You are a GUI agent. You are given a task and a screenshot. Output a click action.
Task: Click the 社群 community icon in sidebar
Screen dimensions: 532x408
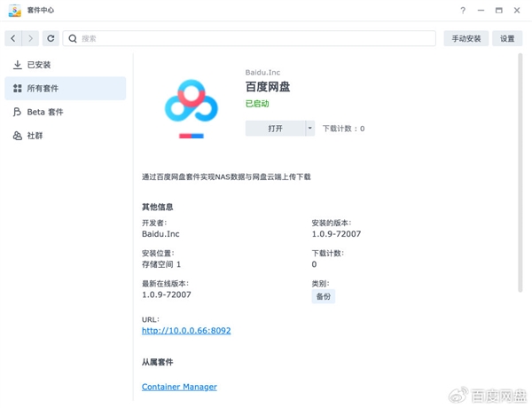tap(17, 136)
